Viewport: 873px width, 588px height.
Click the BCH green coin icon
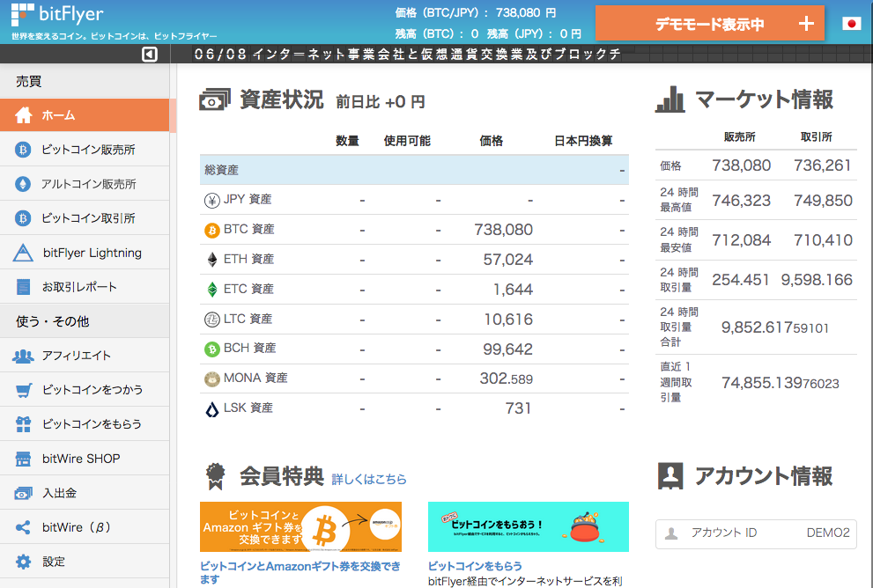click(211, 349)
